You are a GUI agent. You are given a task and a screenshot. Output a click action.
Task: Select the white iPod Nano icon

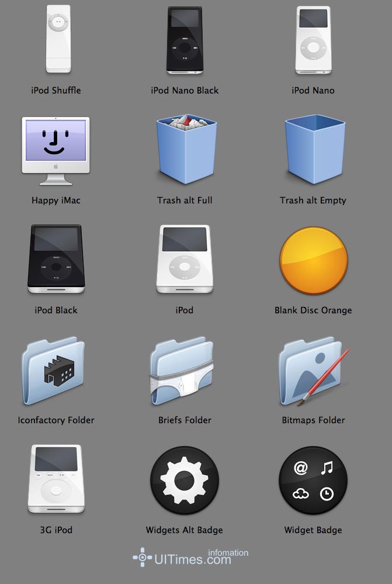313,40
